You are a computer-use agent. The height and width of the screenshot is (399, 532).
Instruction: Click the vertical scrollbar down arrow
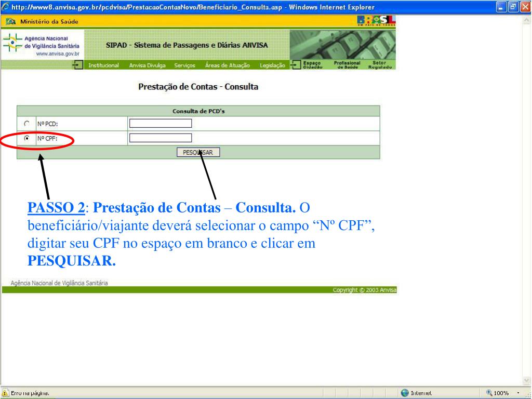(527, 380)
